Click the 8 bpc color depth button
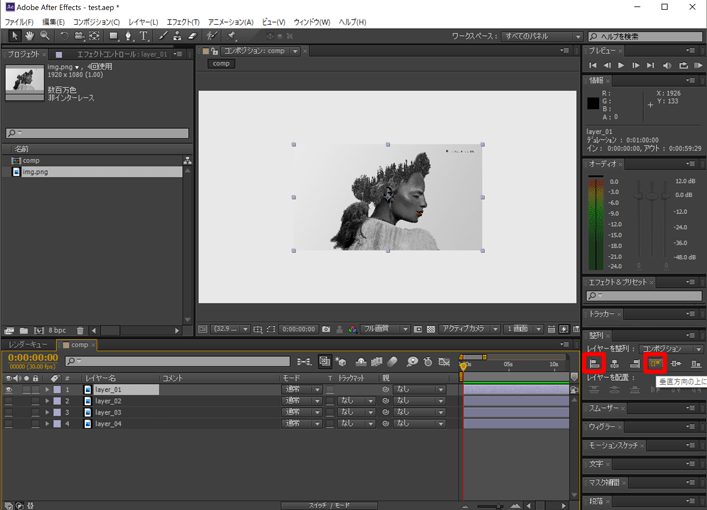The width and height of the screenshot is (707, 510). pos(57,331)
